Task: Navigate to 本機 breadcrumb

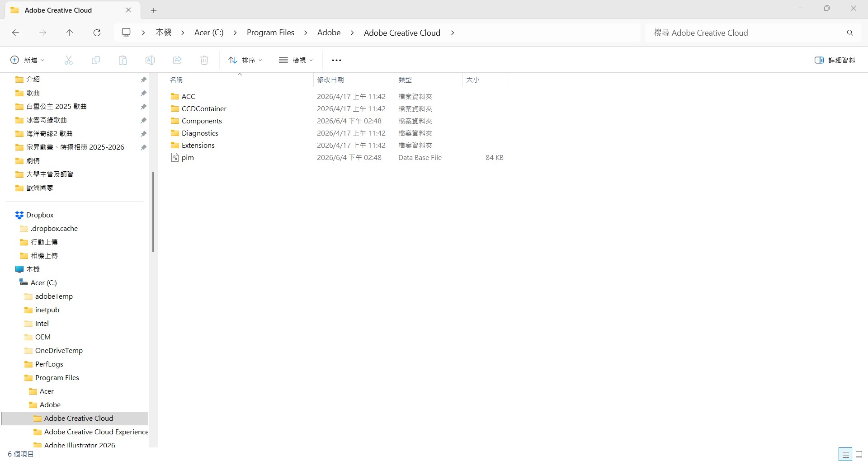Action: click(164, 33)
